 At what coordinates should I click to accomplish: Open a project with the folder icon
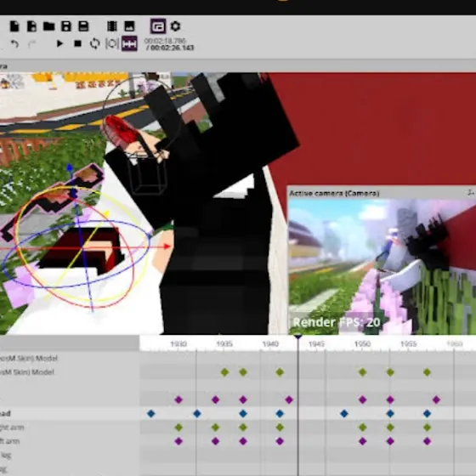click(x=48, y=26)
